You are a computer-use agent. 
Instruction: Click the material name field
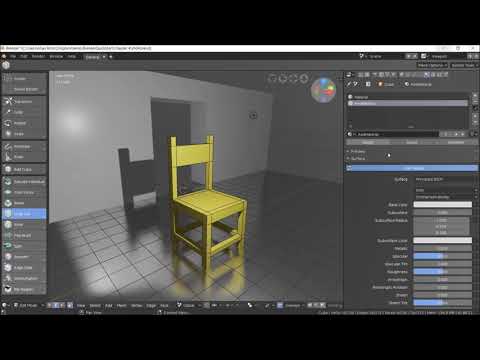point(397,134)
